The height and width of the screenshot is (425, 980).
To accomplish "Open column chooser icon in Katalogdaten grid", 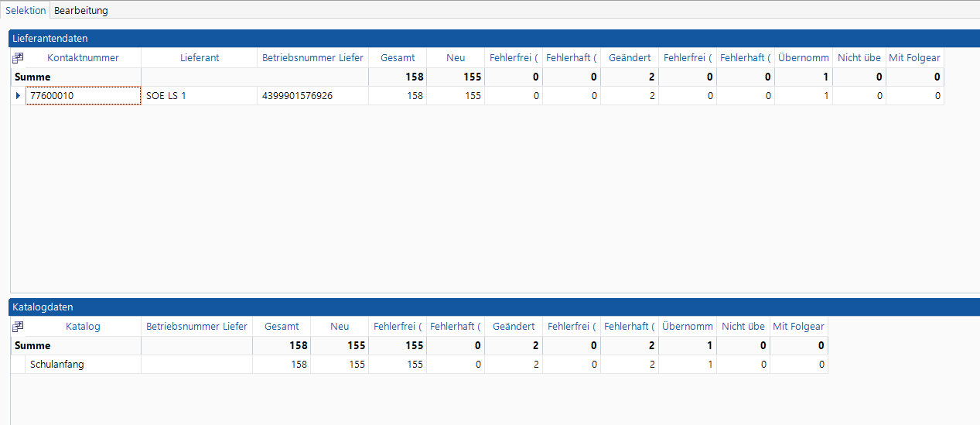I will [18, 327].
